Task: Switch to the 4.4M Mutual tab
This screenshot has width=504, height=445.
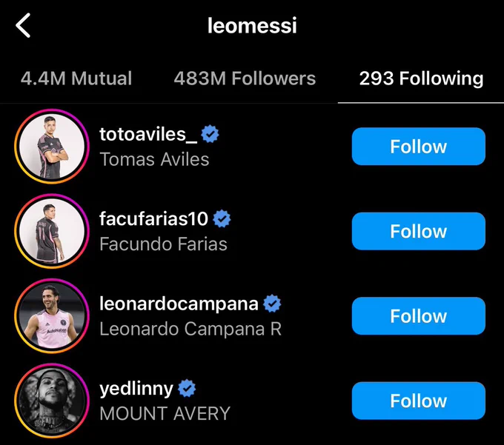Action: [x=76, y=78]
